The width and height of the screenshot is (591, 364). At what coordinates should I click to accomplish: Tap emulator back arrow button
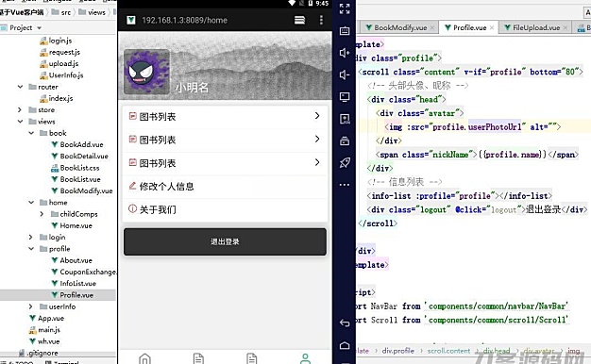point(345,323)
